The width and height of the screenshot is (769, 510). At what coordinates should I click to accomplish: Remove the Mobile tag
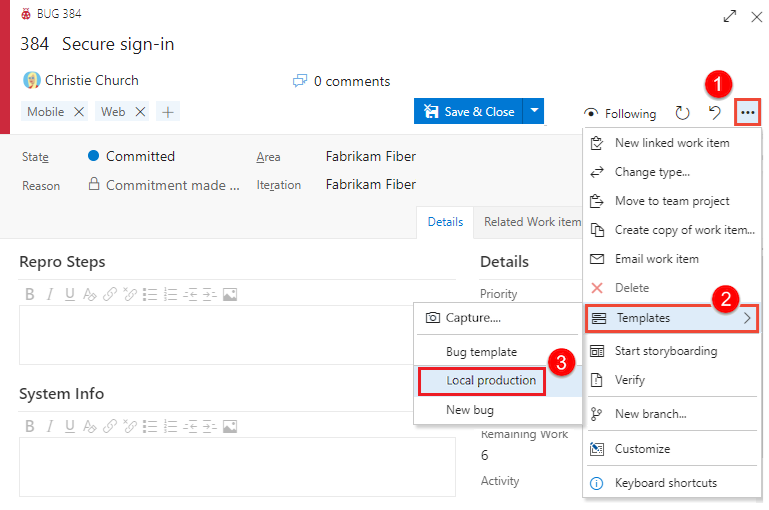(78, 112)
